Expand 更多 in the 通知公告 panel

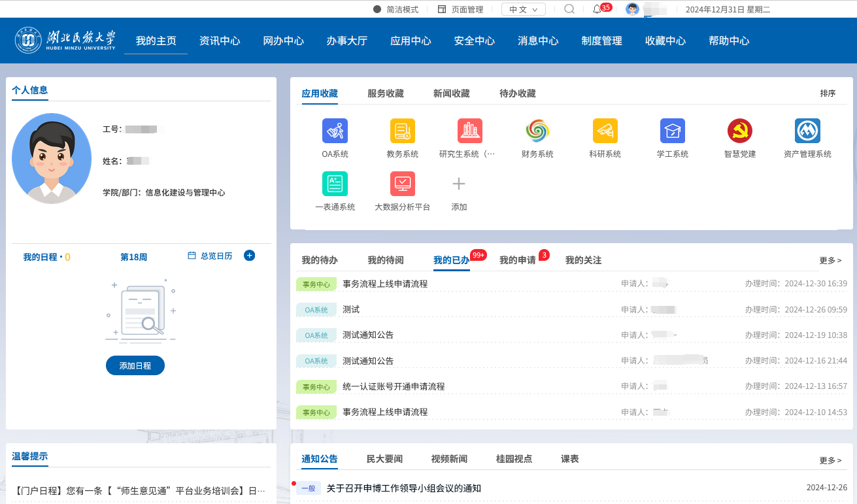coord(830,460)
